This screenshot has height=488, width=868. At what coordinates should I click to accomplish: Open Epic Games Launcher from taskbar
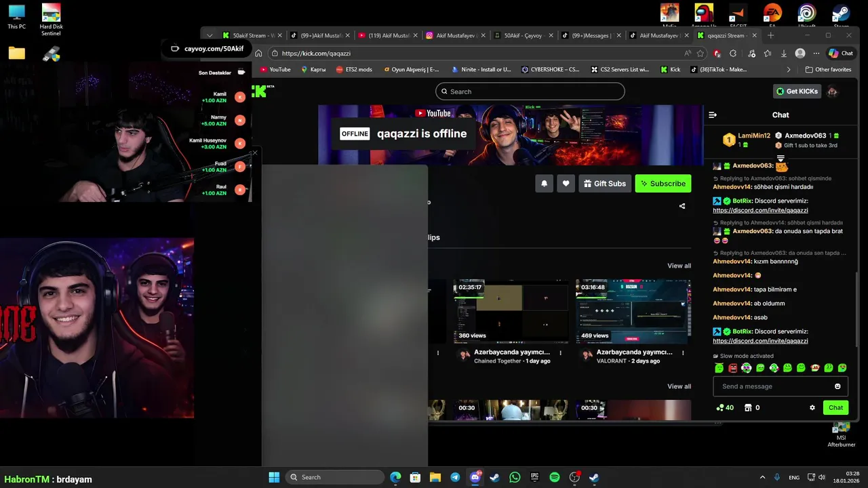(534, 477)
